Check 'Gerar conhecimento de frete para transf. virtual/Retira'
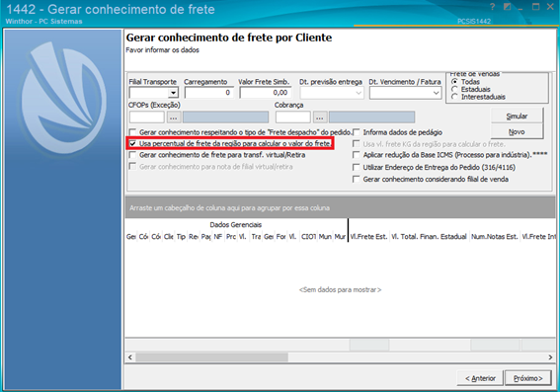The image size is (560, 392). [133, 155]
